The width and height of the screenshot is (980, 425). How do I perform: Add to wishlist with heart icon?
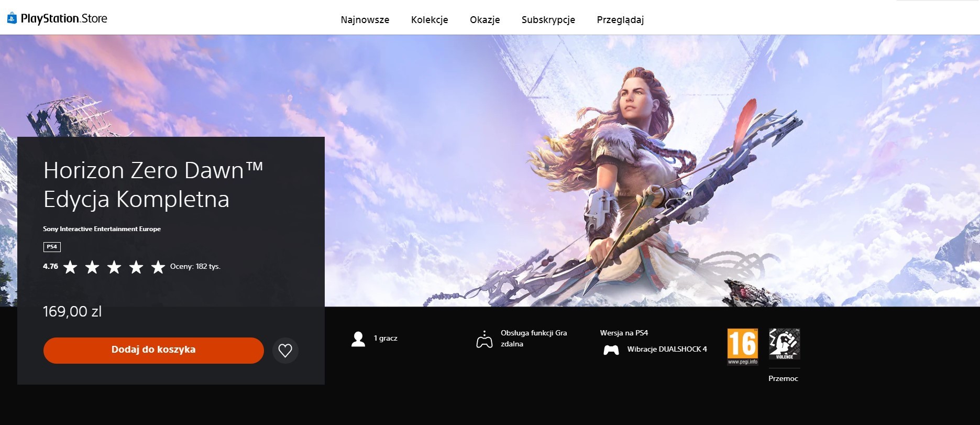pos(285,351)
